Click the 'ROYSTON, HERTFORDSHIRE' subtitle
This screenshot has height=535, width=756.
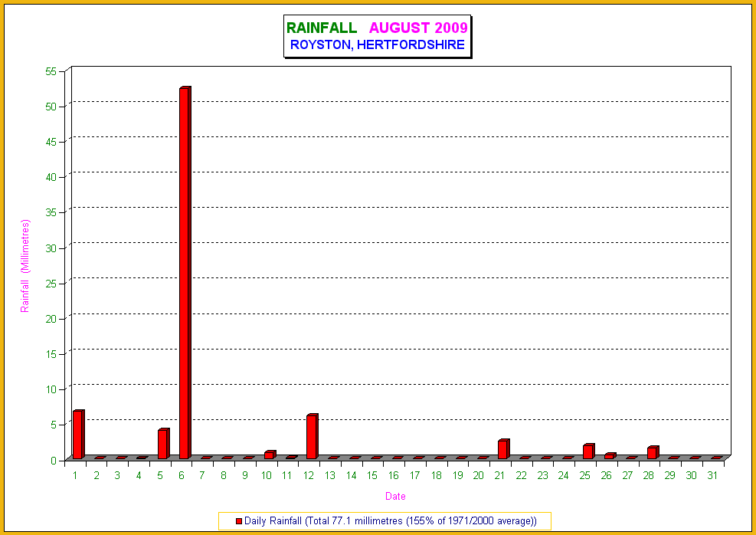[378, 45]
